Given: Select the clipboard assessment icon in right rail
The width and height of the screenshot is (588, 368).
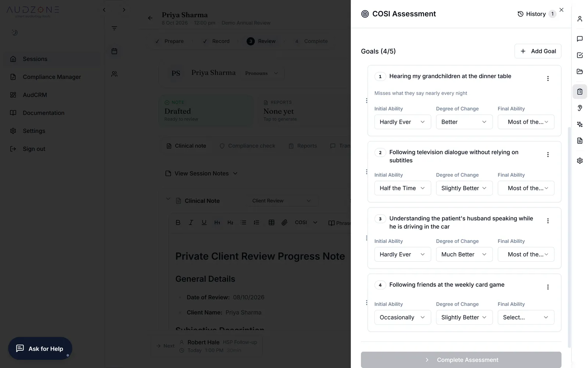Looking at the screenshot, I should click(x=580, y=92).
